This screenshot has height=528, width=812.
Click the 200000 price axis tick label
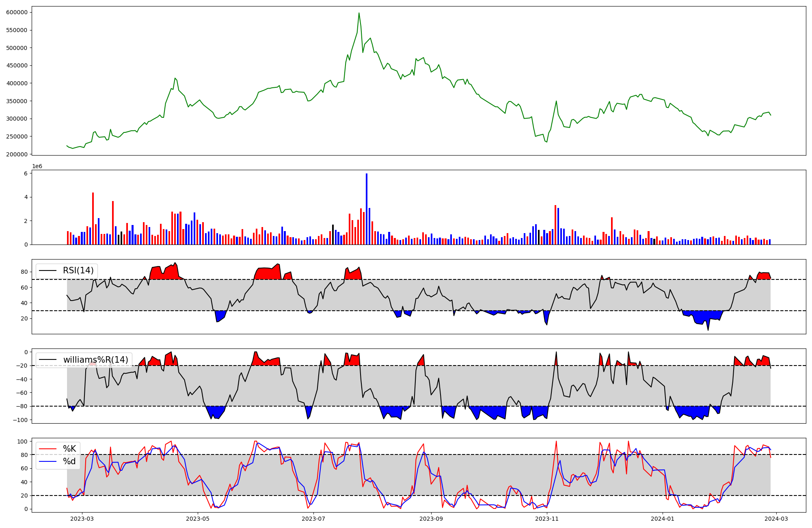click(17, 154)
